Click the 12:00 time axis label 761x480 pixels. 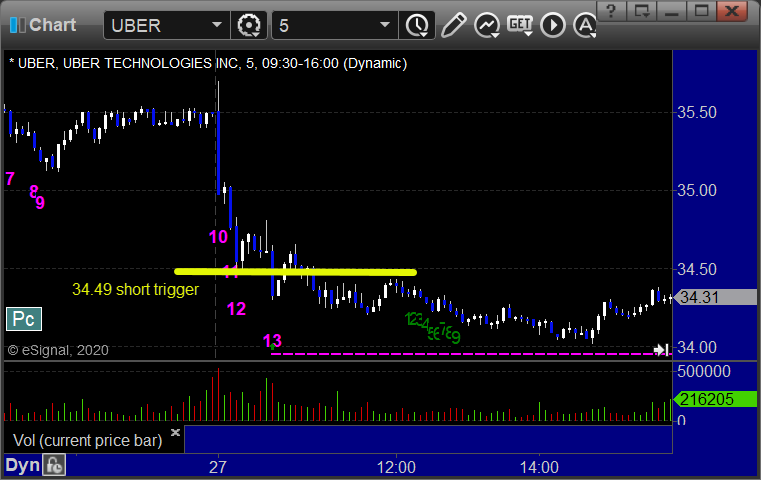396,467
